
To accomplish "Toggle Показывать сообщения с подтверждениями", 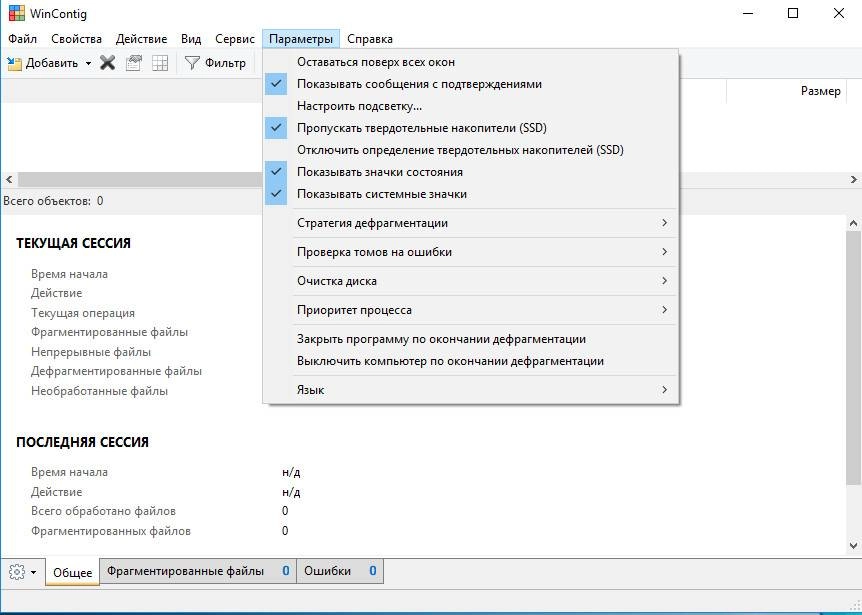I will click(x=471, y=84).
